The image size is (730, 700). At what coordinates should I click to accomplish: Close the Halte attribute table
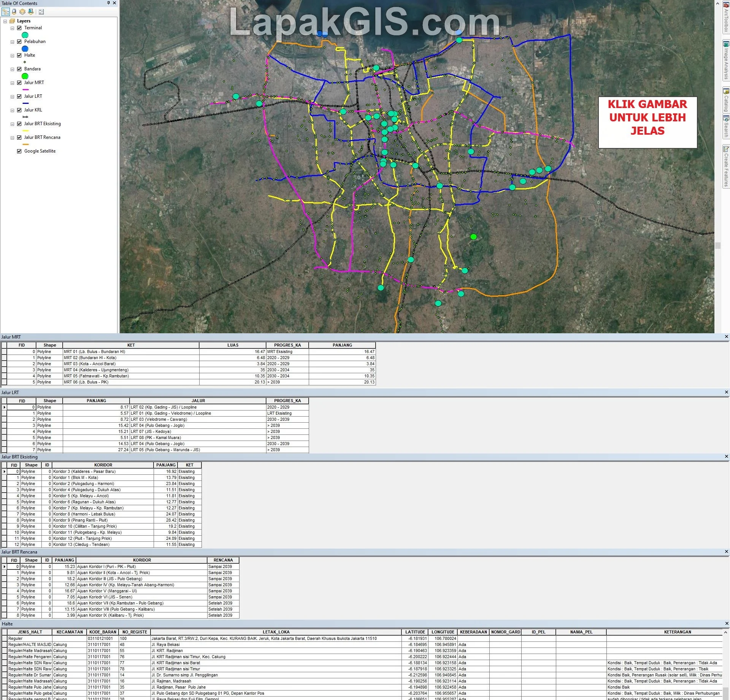coord(726,624)
